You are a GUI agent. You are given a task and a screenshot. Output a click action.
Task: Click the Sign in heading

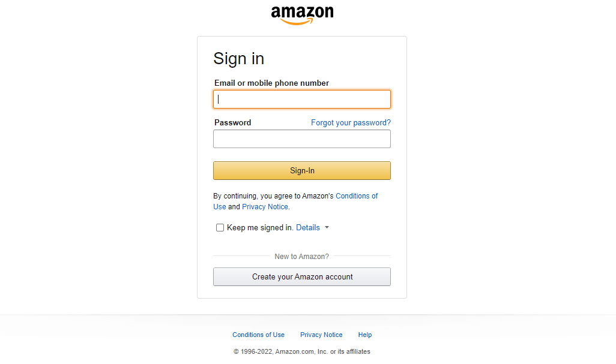(x=238, y=58)
